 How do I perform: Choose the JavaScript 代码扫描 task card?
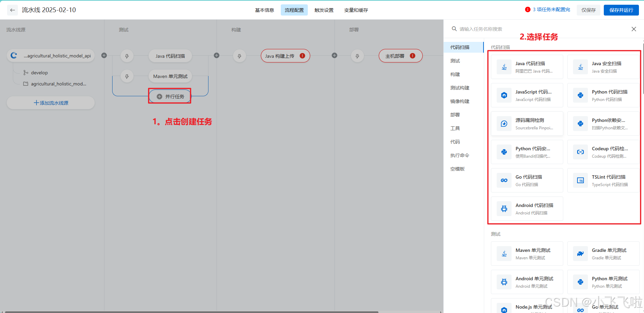tap(527, 95)
